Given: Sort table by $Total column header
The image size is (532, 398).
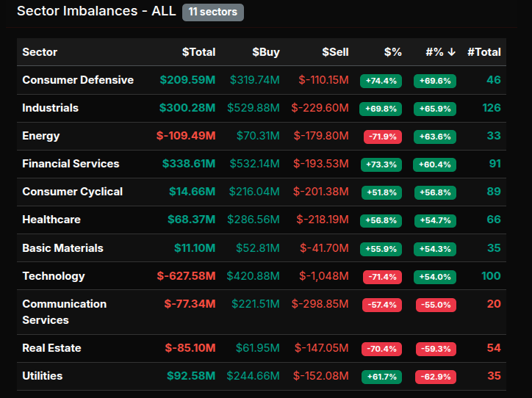Looking at the screenshot, I should 198,52.
